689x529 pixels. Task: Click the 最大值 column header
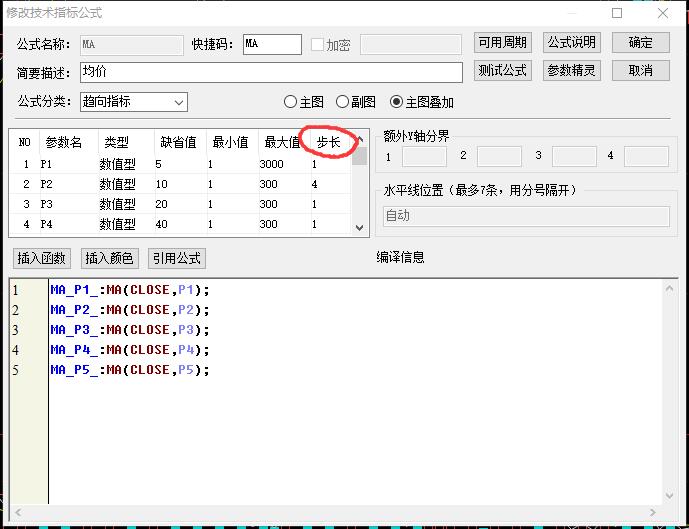(x=283, y=142)
